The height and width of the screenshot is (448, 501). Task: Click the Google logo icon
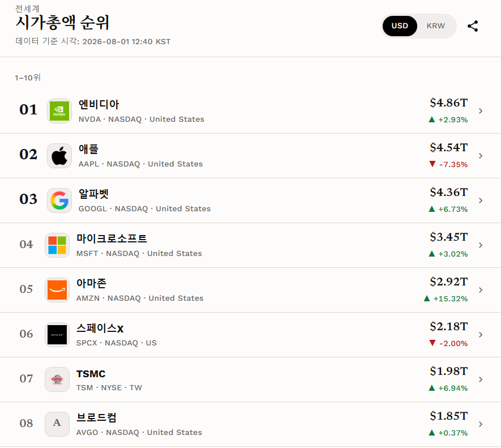click(59, 200)
